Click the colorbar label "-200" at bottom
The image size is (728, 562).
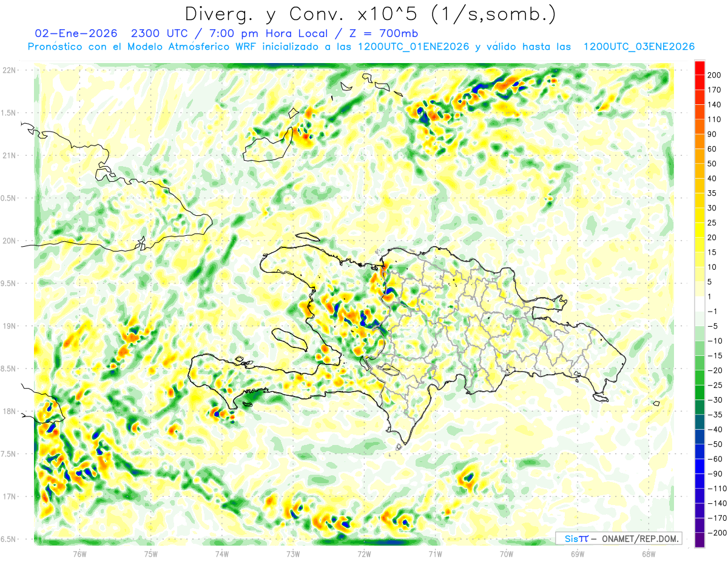click(718, 534)
